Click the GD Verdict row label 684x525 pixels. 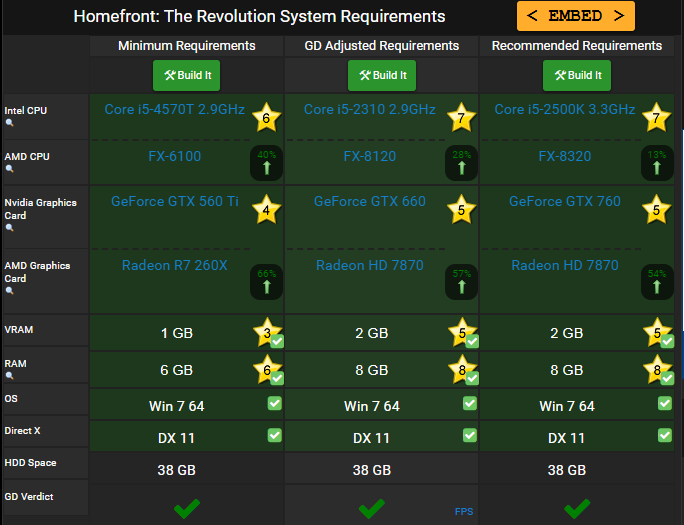[x=29, y=497]
